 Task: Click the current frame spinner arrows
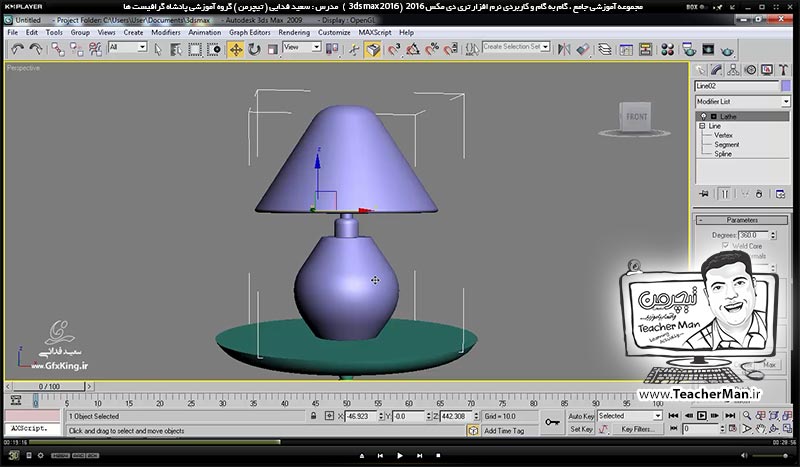tap(723, 429)
